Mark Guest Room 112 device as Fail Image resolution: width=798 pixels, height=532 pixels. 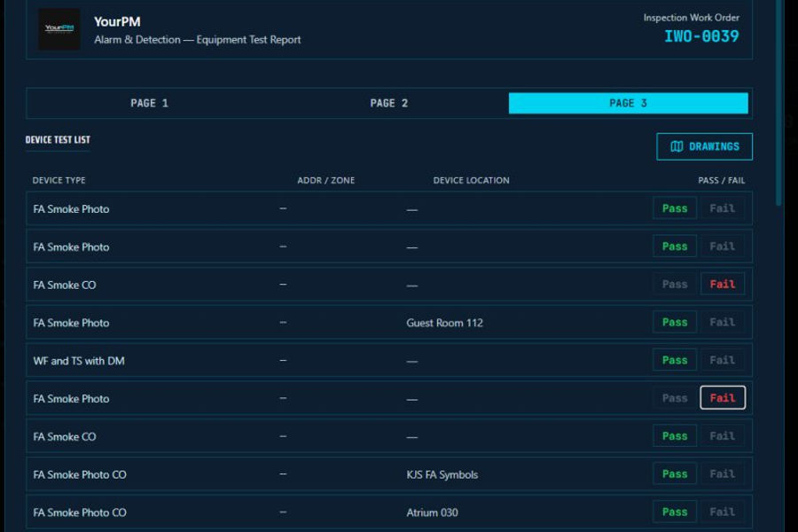click(x=722, y=322)
